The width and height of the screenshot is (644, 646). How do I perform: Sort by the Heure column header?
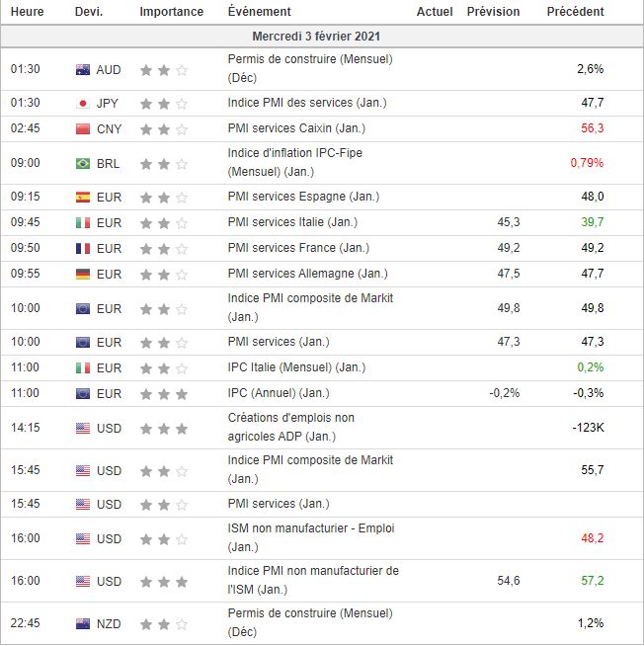tap(27, 12)
